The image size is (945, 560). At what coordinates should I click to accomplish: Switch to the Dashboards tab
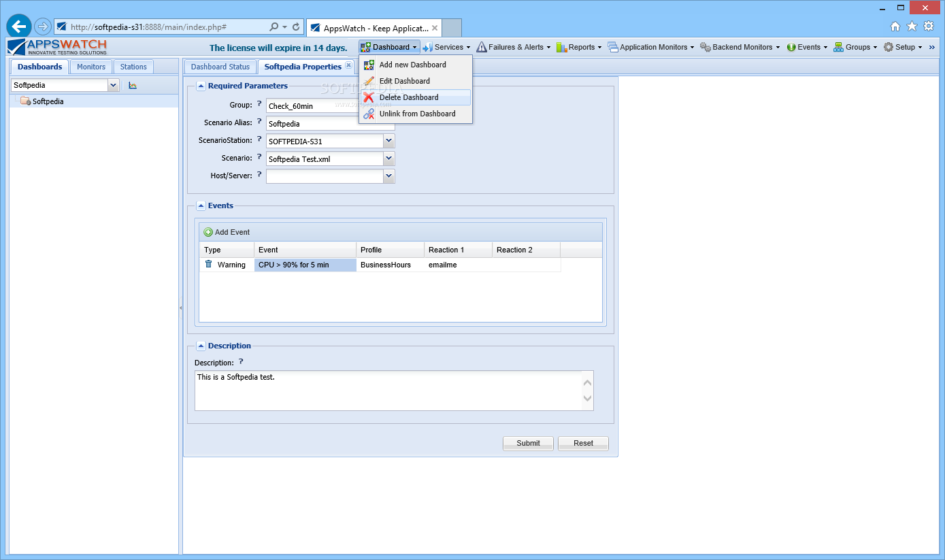(40, 67)
